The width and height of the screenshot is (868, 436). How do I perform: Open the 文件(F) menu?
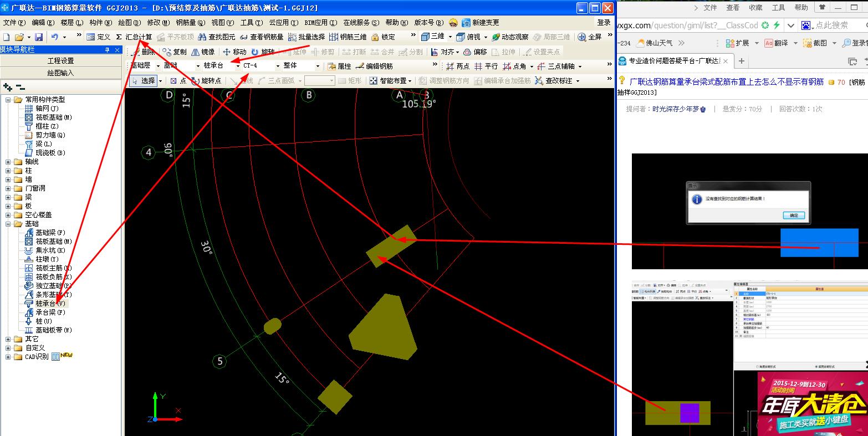pos(14,23)
